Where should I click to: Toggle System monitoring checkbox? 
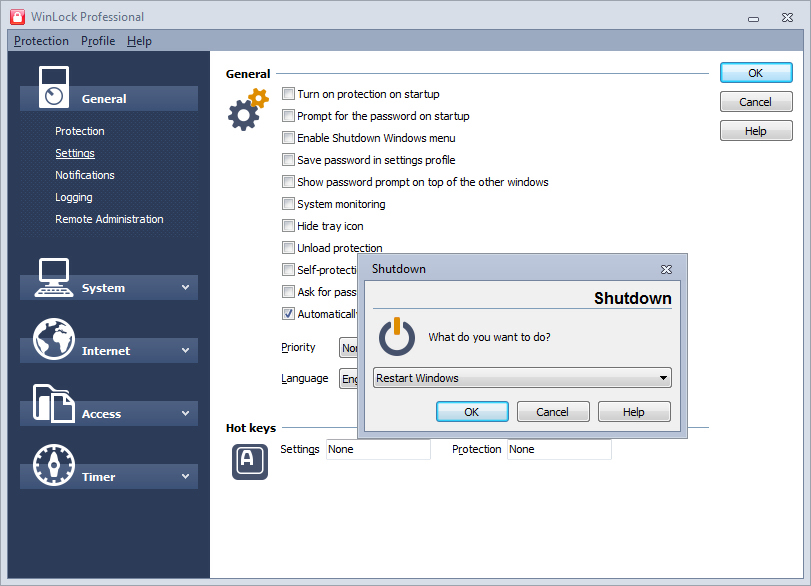(288, 204)
